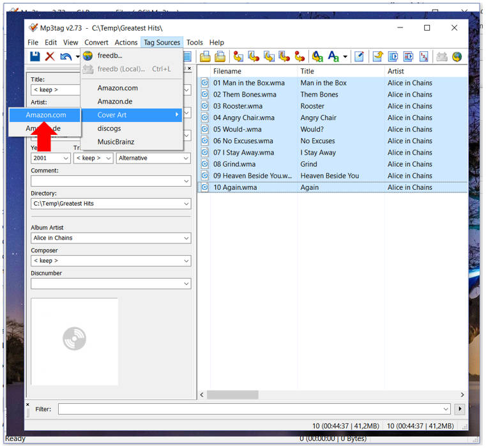Choose Amazon.com under the freedb entries
The width and height of the screenshot is (486, 448).
tap(132, 88)
